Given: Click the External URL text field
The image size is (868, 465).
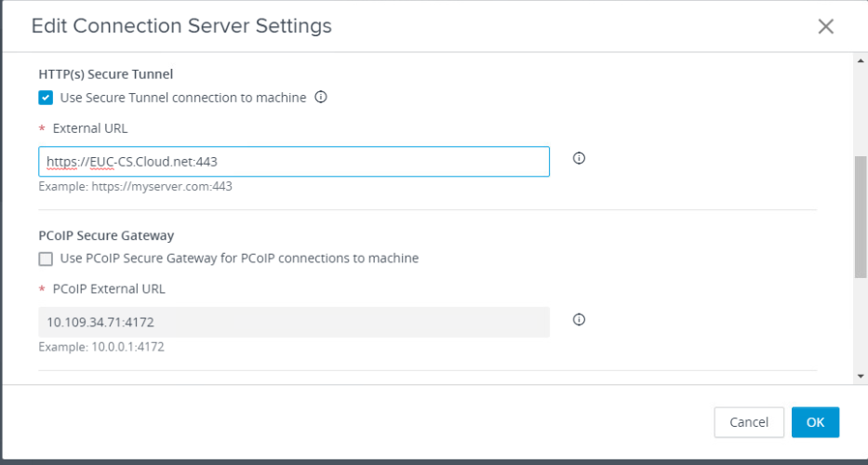Looking at the screenshot, I should point(294,162).
